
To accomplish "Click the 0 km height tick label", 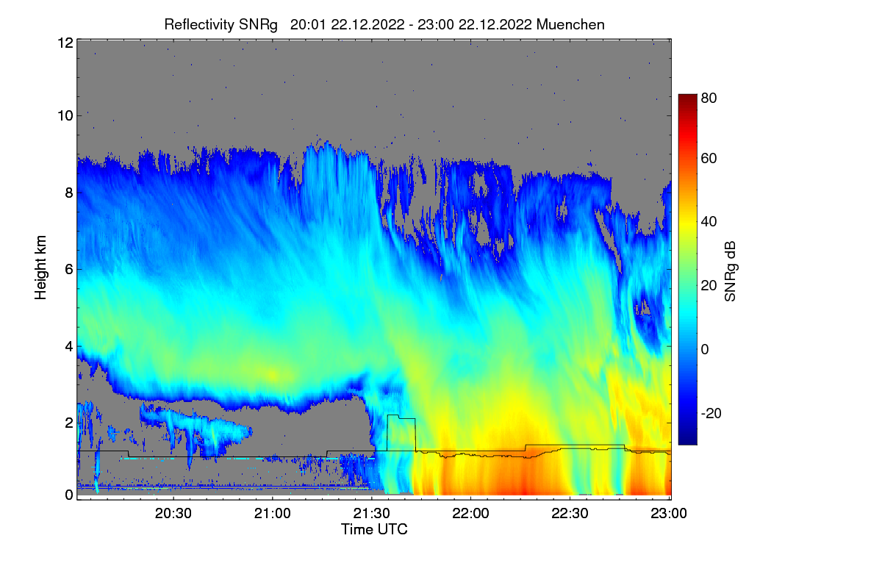I will [x=68, y=495].
